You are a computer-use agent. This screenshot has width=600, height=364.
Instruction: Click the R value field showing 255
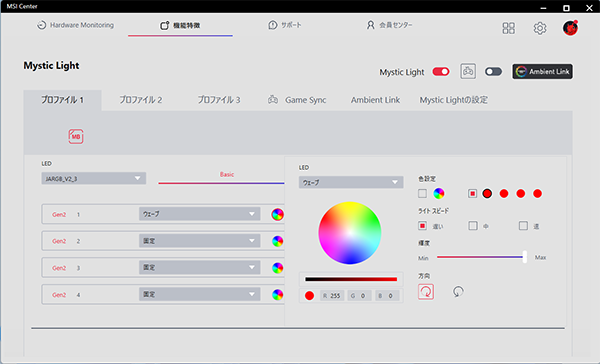click(332, 295)
